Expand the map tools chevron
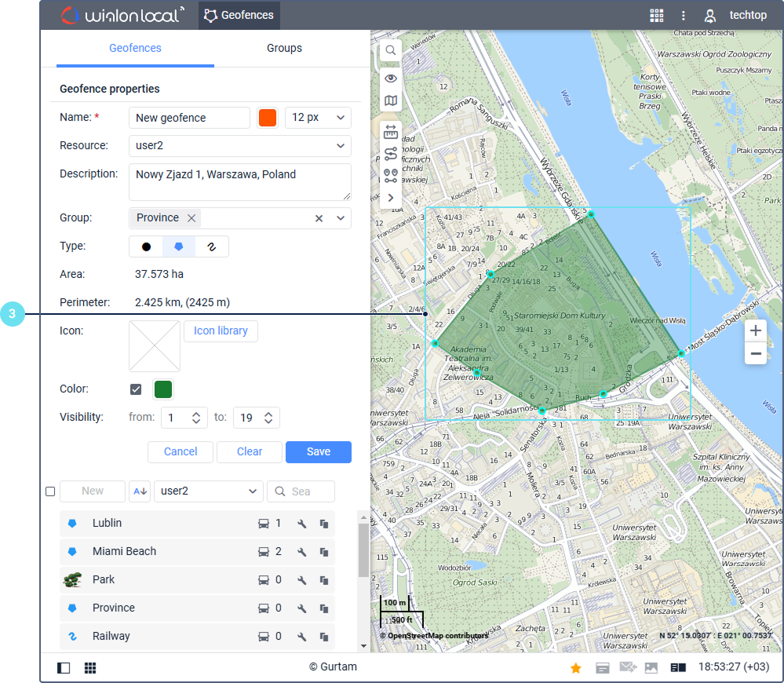The image size is (784, 683). click(x=390, y=197)
